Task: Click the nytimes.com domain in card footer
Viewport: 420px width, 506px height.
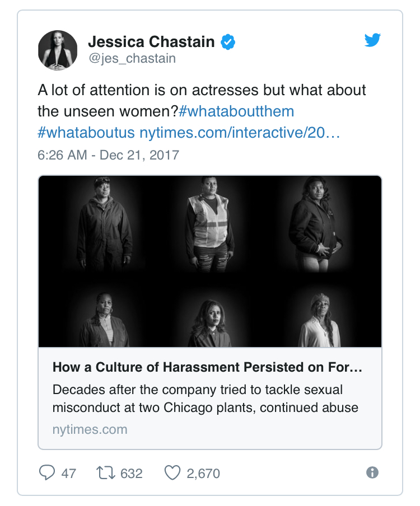Action: click(x=90, y=429)
